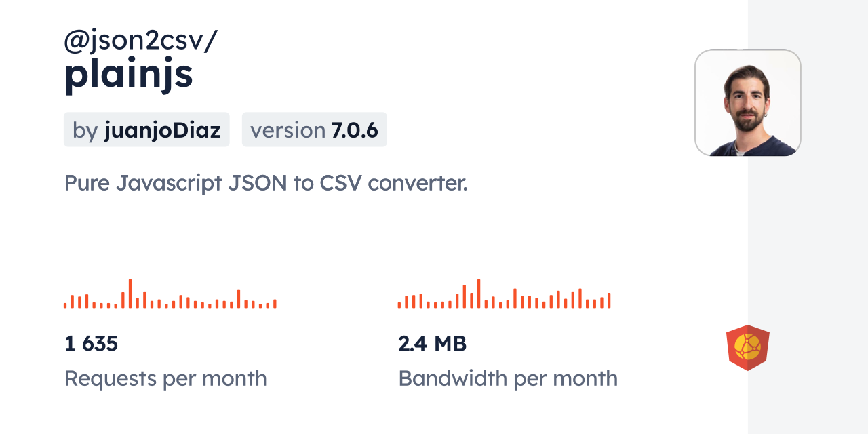868x434 pixels.
Task: Select the "version 7.0.6" badge
Action: click(314, 130)
